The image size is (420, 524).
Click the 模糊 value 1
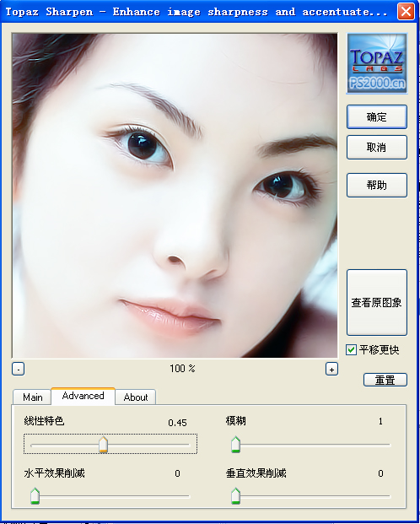(380, 421)
